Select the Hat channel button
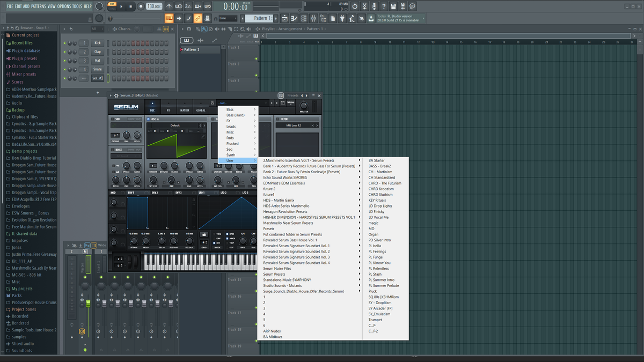Screen dimensions: 644x362 (97, 61)
